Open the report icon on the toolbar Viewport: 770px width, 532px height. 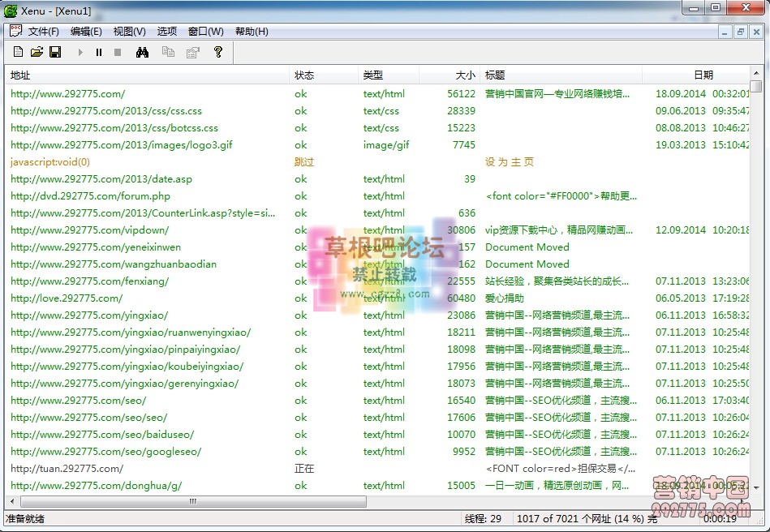pyautogui.click(x=193, y=51)
